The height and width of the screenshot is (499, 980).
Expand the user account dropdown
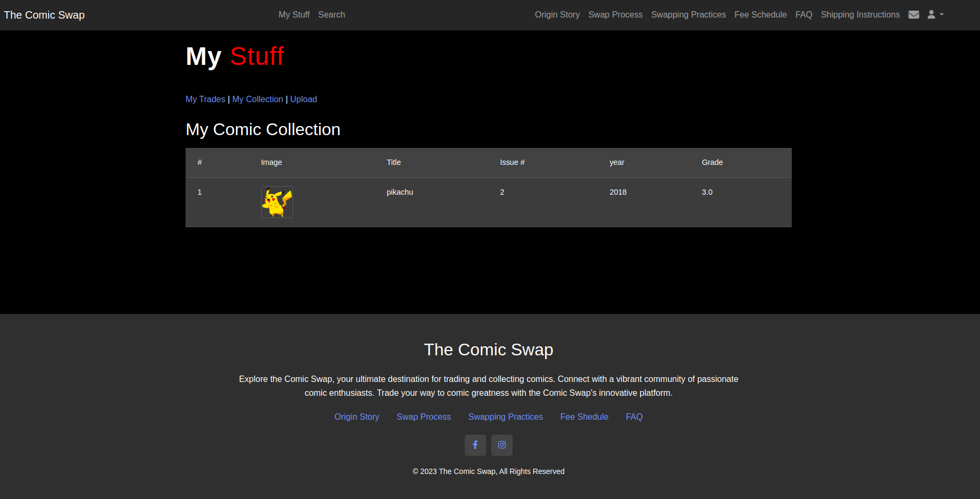935,15
